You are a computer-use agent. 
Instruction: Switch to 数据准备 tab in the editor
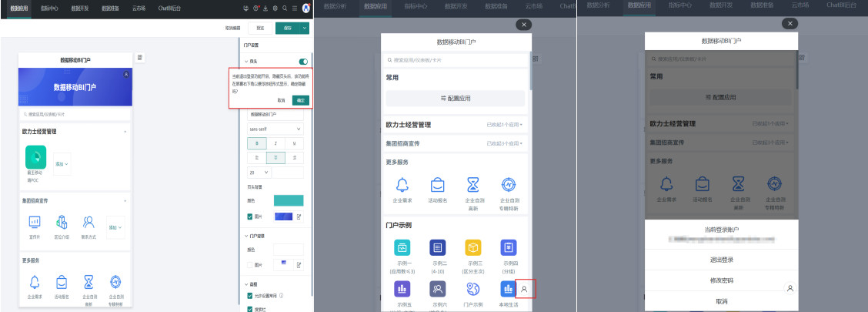111,8
